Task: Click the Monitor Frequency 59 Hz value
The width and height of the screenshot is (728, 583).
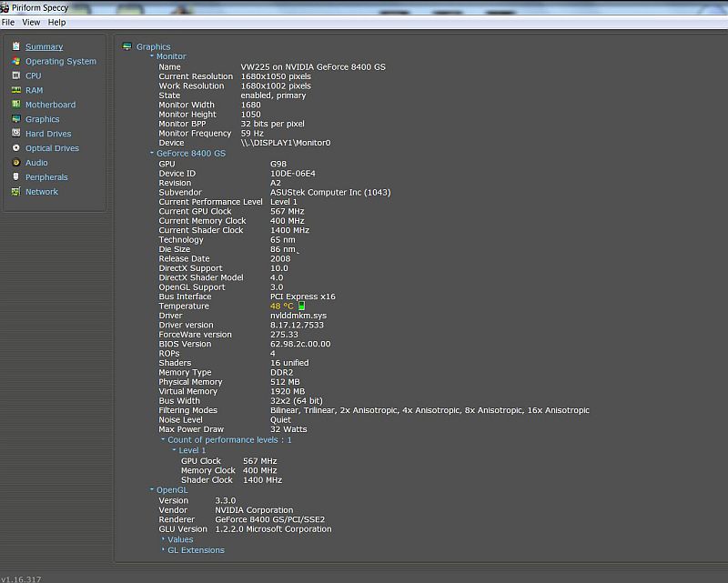Action: [252, 133]
